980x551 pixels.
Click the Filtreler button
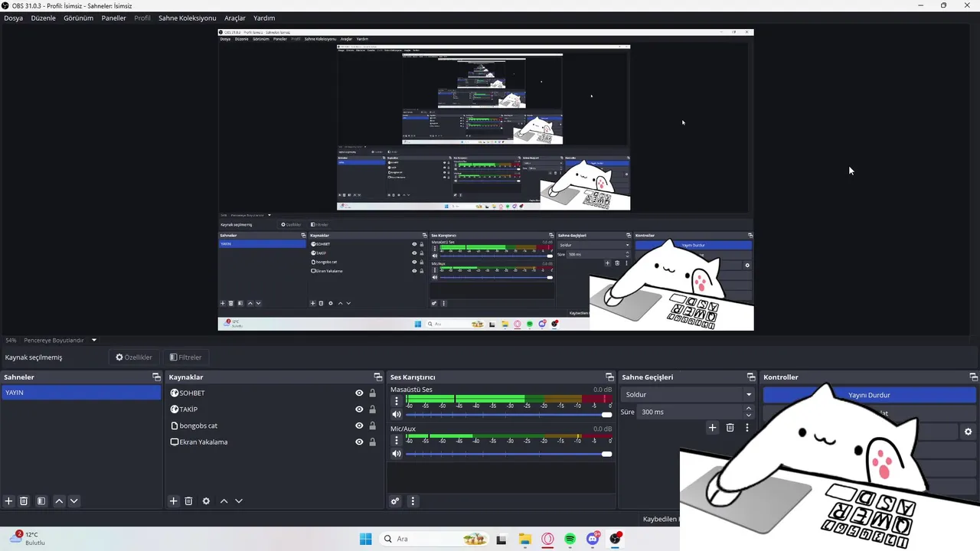[x=185, y=357]
